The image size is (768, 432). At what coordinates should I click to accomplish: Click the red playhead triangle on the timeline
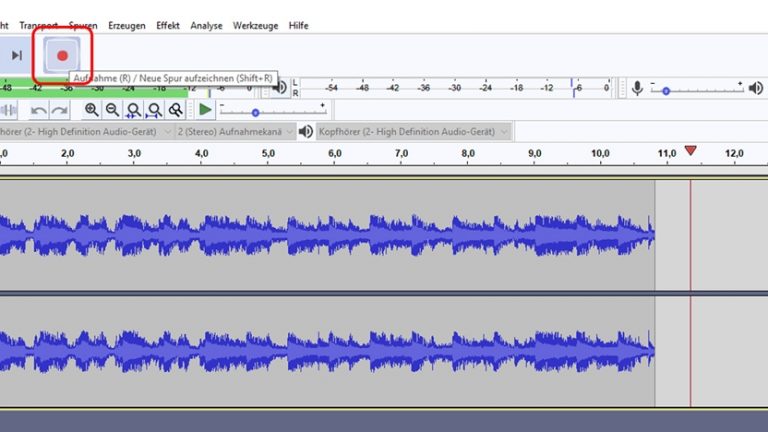point(691,150)
